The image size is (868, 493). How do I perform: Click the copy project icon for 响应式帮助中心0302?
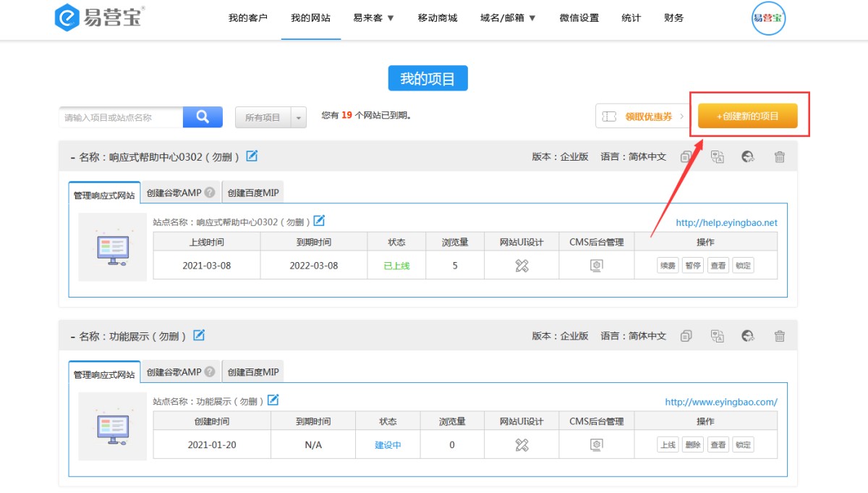pyautogui.click(x=686, y=156)
